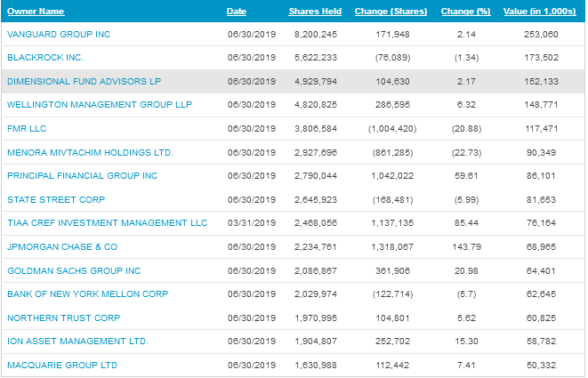Click Dimensional Fund's shares held 4,929,794
This screenshot has width=588, height=378.
click(x=316, y=82)
